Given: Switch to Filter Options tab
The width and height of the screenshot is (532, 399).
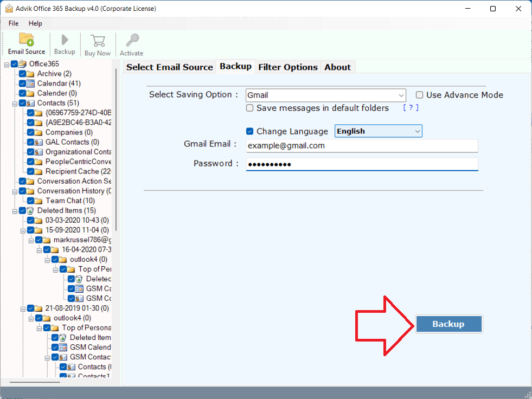Looking at the screenshot, I should [288, 67].
